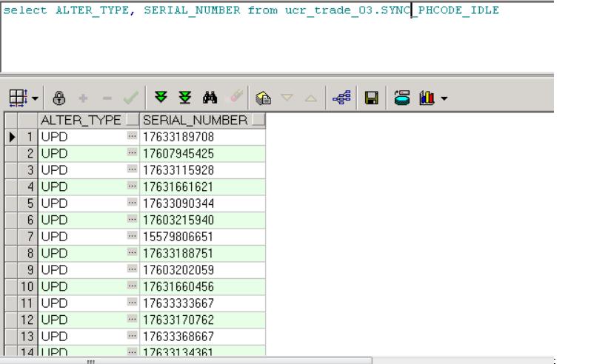
Task: Click the select-all grid corner cell
Action: click(x=11, y=121)
